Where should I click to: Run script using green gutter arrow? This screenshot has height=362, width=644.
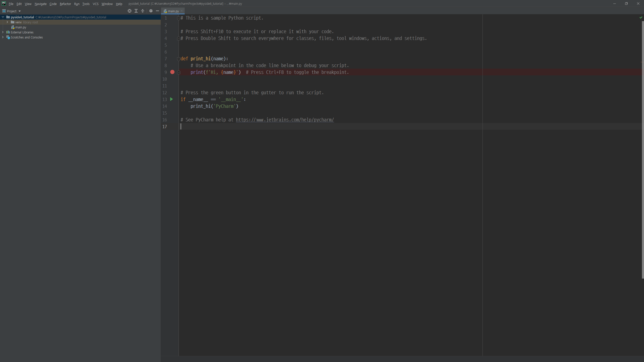coord(172,99)
